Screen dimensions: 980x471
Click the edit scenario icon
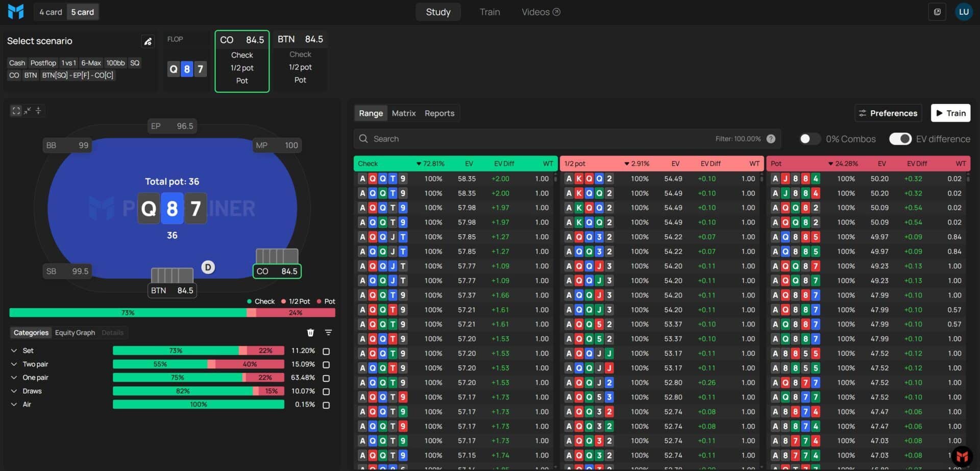point(148,41)
